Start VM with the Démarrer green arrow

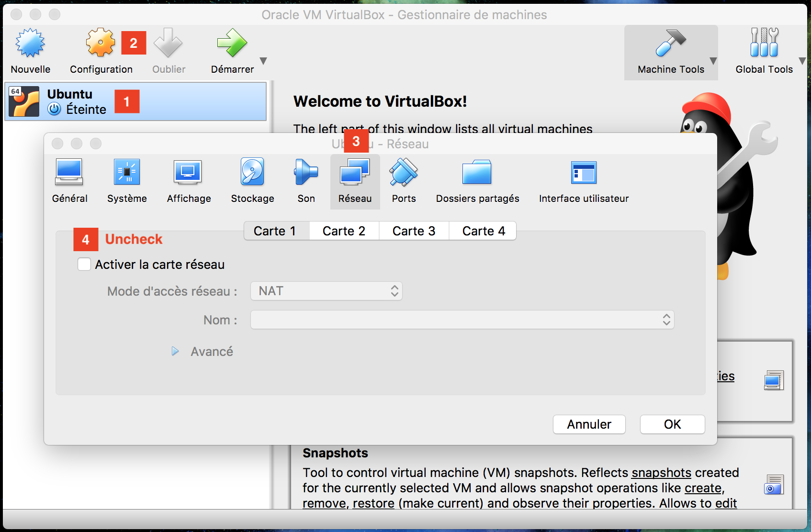click(x=232, y=43)
